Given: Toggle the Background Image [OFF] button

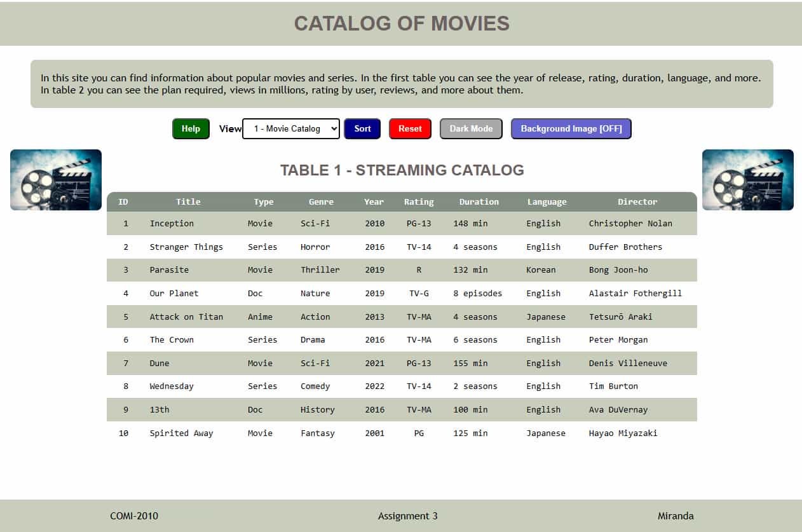Looking at the screenshot, I should pyautogui.click(x=571, y=128).
